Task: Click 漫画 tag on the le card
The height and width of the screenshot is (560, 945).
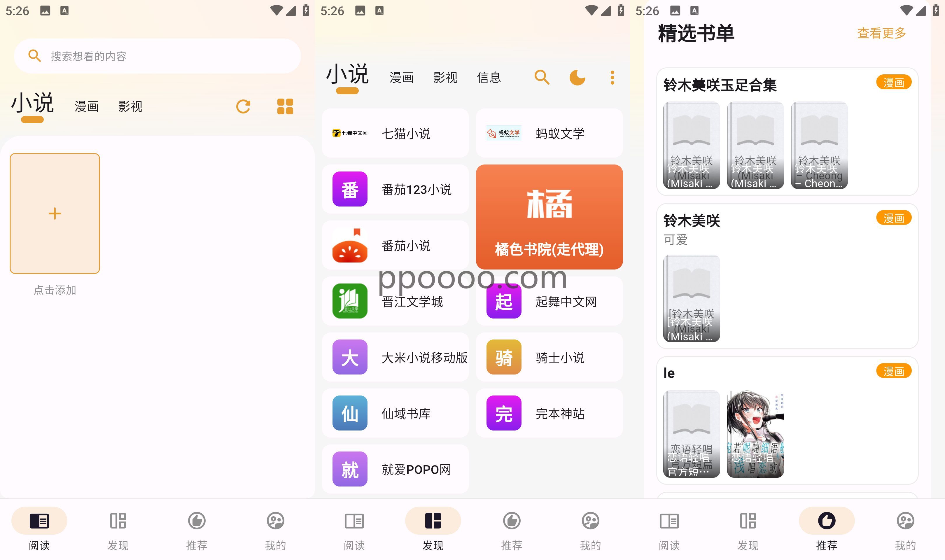Action: click(894, 371)
